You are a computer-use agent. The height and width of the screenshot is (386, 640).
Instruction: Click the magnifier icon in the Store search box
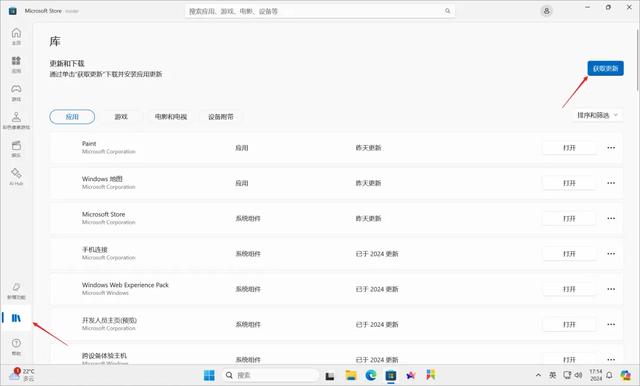tap(448, 11)
